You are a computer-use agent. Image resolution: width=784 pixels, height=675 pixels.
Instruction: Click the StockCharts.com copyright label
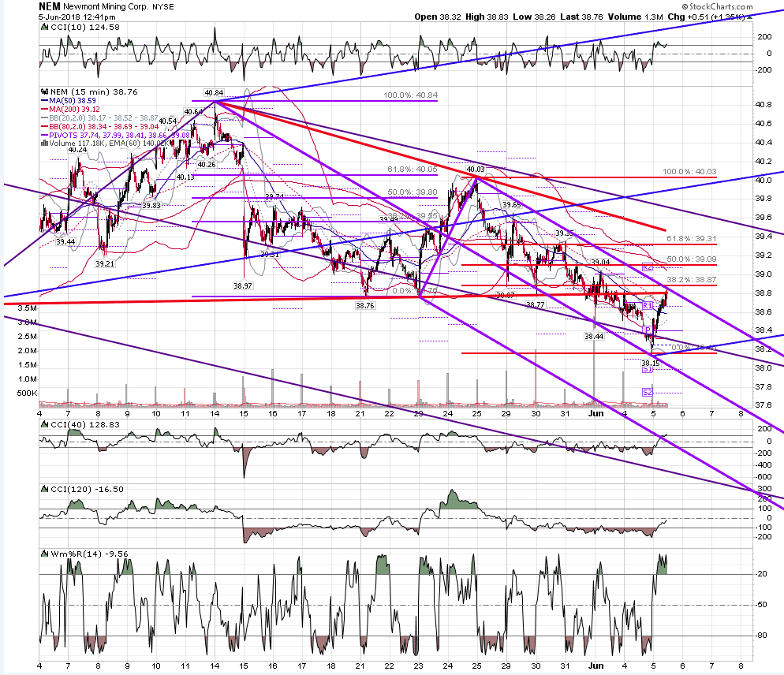(x=717, y=6)
